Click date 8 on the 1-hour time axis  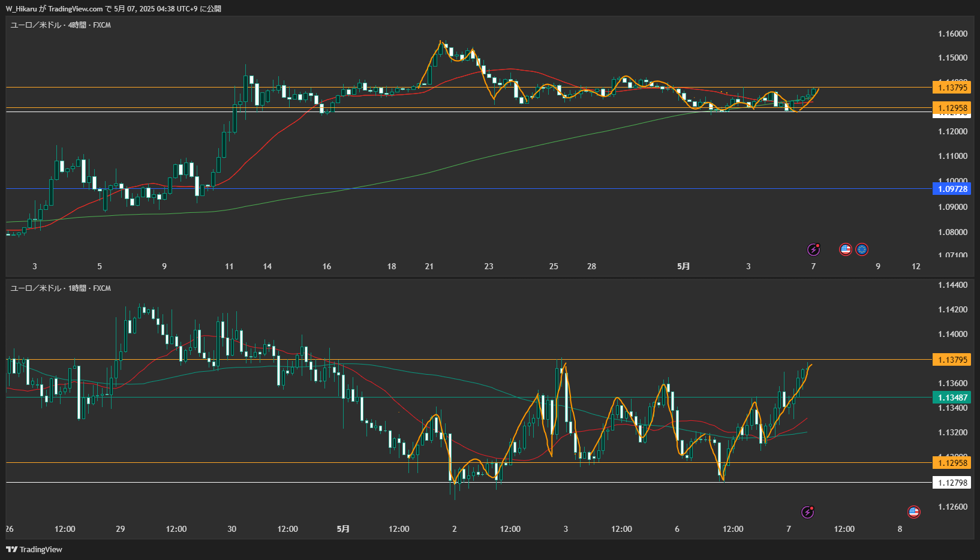click(x=900, y=529)
